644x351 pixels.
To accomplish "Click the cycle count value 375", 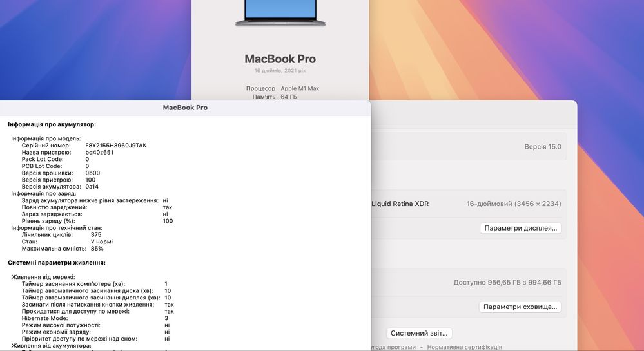I will point(96,235).
